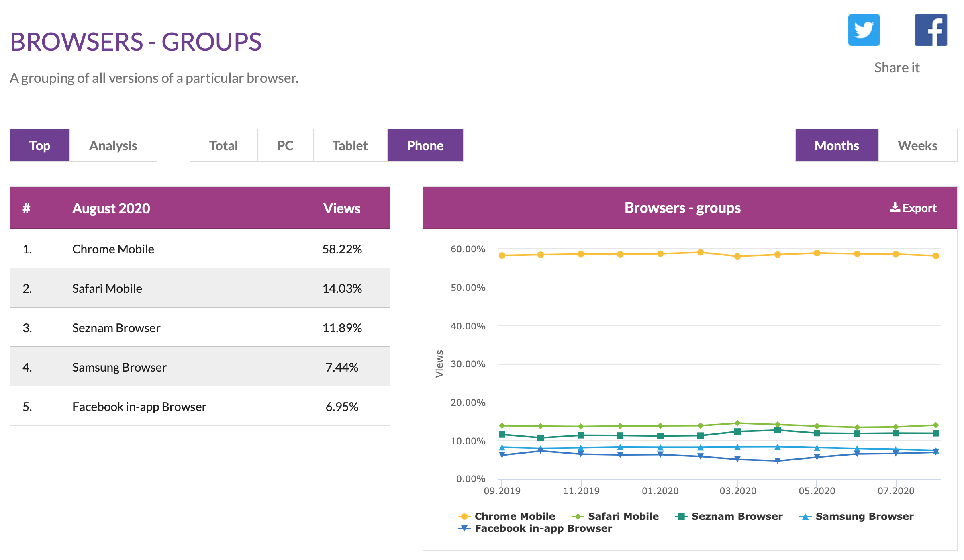This screenshot has width=964, height=560.
Task: Click the 03.2020 Chrome Mobile data point
Action: click(x=737, y=256)
